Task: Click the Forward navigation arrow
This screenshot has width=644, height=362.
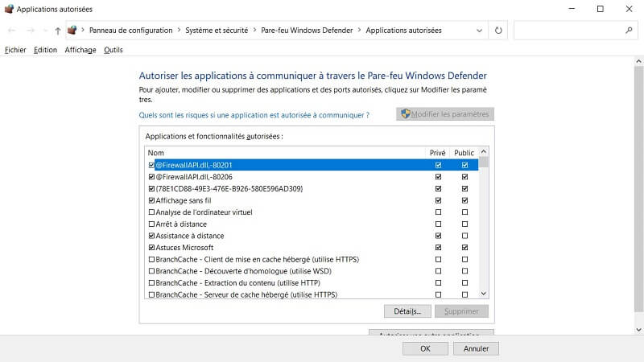Action: (31, 31)
